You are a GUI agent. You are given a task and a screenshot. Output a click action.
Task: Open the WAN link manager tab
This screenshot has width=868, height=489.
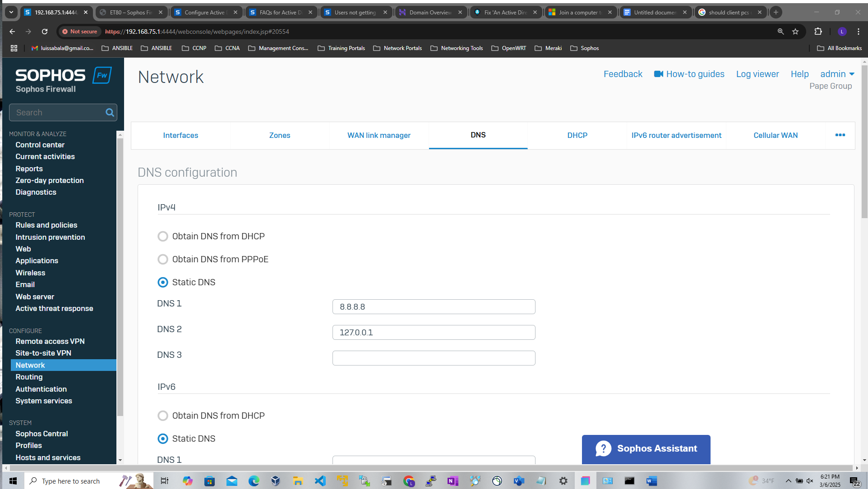pos(379,135)
